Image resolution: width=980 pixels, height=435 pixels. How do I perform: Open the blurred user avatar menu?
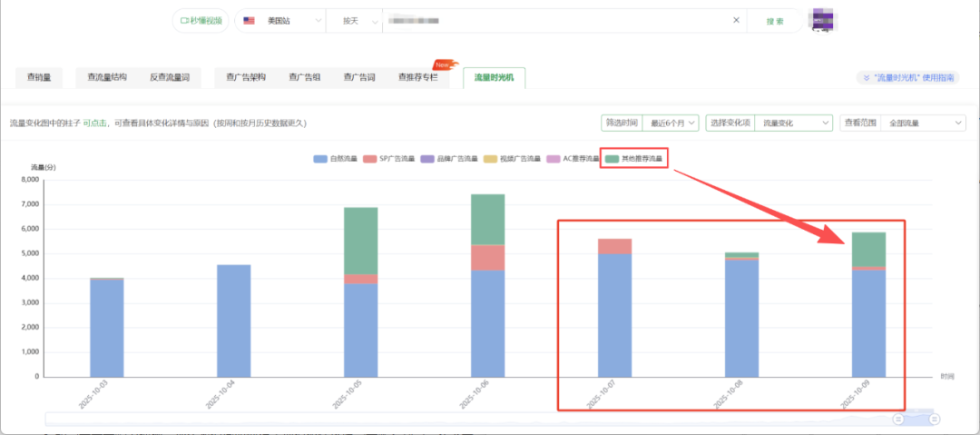(x=824, y=20)
